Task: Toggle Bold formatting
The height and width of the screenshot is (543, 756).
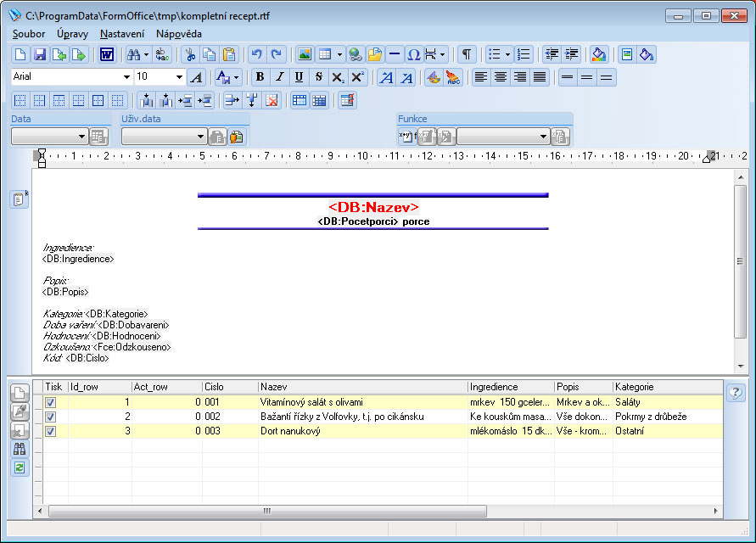Action: [x=260, y=77]
